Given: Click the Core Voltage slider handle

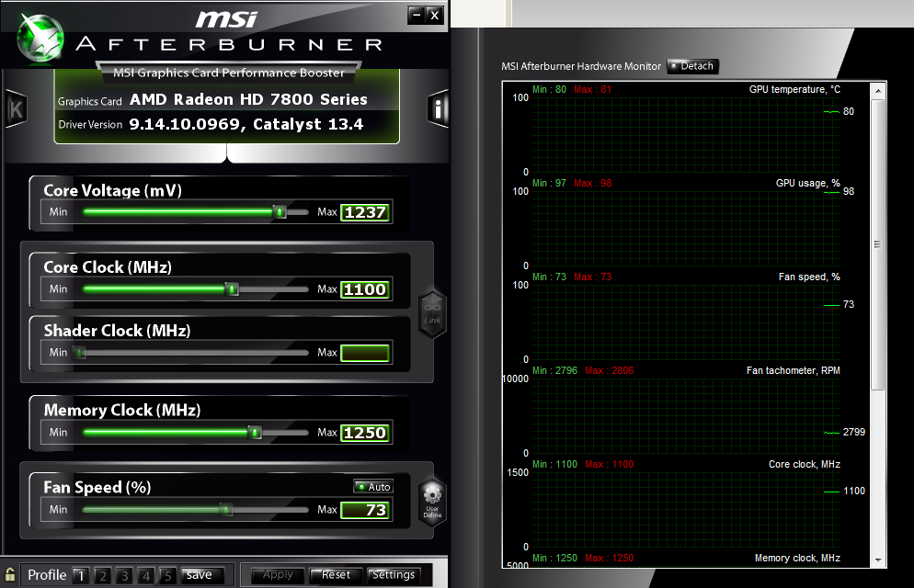Looking at the screenshot, I should click(x=280, y=212).
